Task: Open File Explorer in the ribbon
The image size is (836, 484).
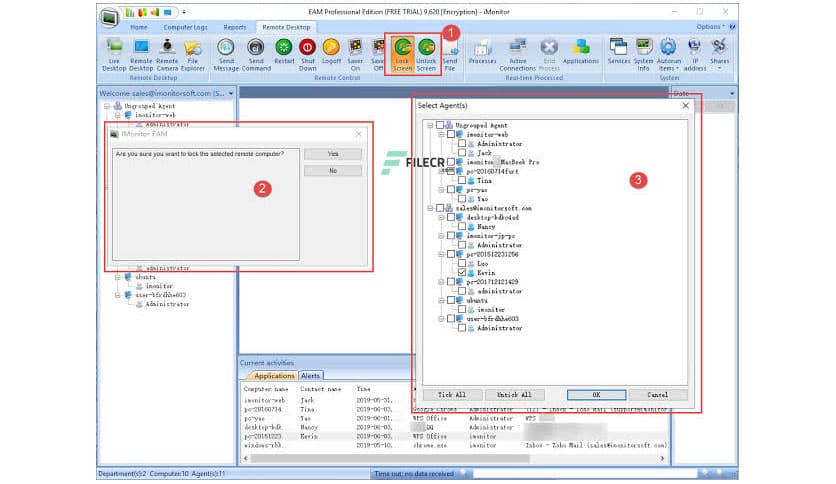Action: (x=192, y=55)
